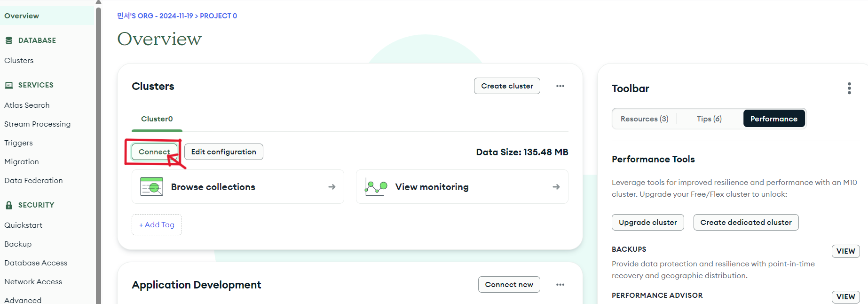868x304 pixels.
Task: Click the Database section stack icon
Action: coord(9,40)
